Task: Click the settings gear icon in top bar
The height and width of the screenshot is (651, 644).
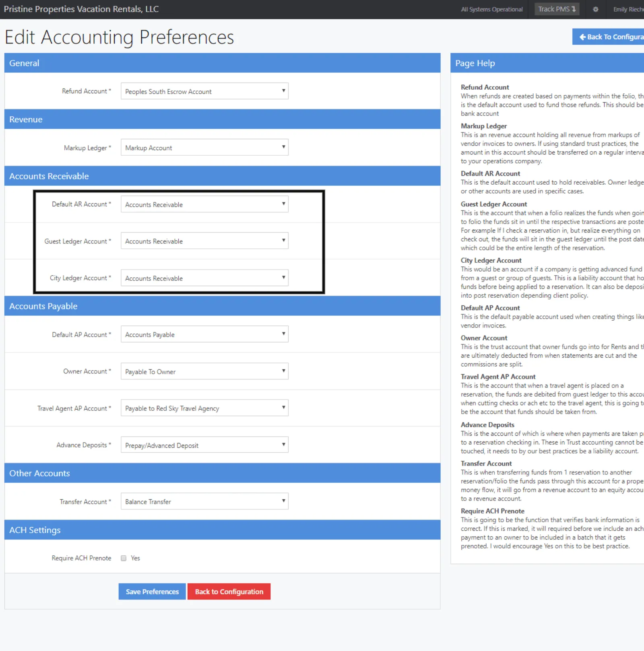Action: (595, 9)
